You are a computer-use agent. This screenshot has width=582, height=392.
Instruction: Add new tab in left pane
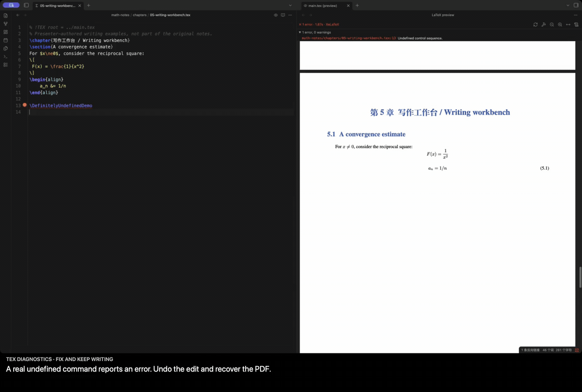click(89, 5)
